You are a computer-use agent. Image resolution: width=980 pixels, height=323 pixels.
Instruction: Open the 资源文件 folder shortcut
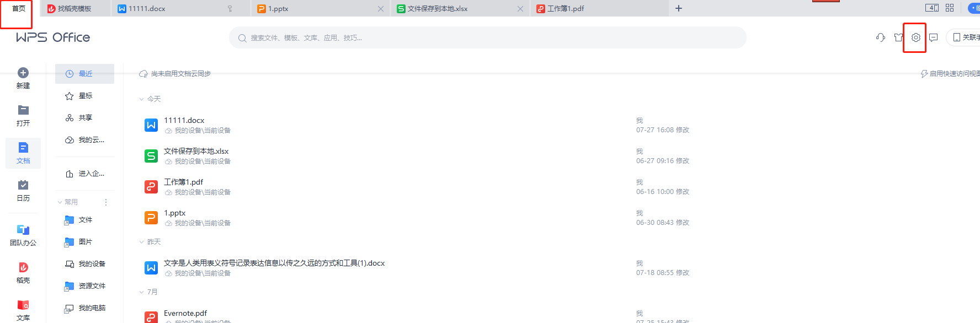tap(84, 286)
